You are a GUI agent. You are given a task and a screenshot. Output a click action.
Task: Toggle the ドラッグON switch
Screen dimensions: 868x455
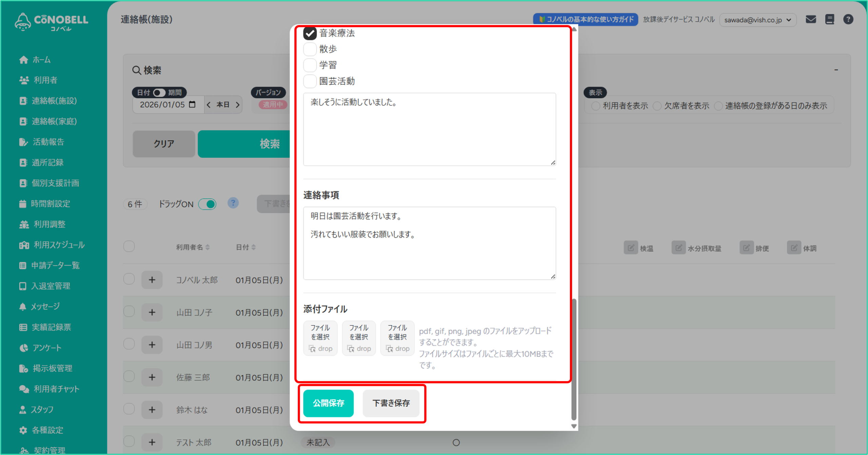(x=208, y=204)
